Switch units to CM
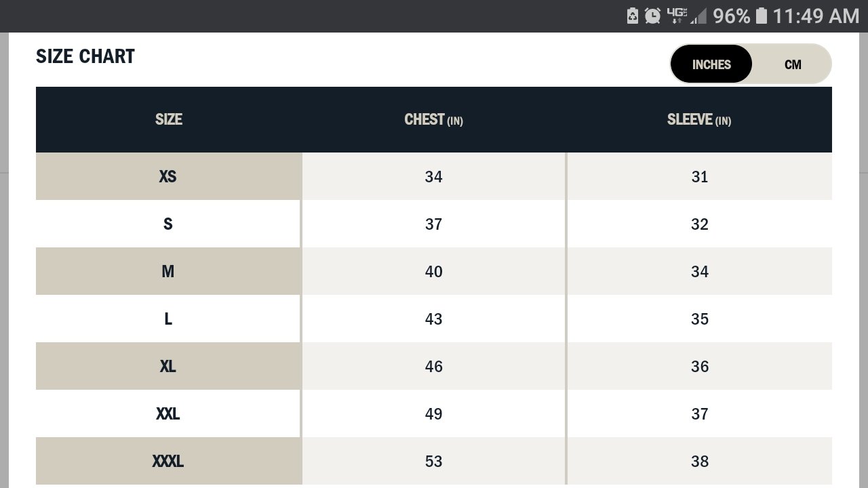The height and width of the screenshot is (488, 868). pos(793,64)
